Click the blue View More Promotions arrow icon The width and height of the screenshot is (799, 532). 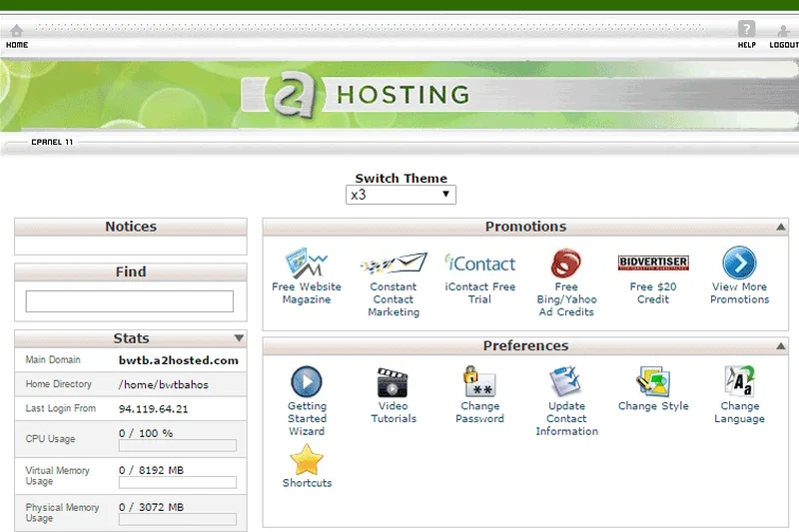[x=739, y=263]
